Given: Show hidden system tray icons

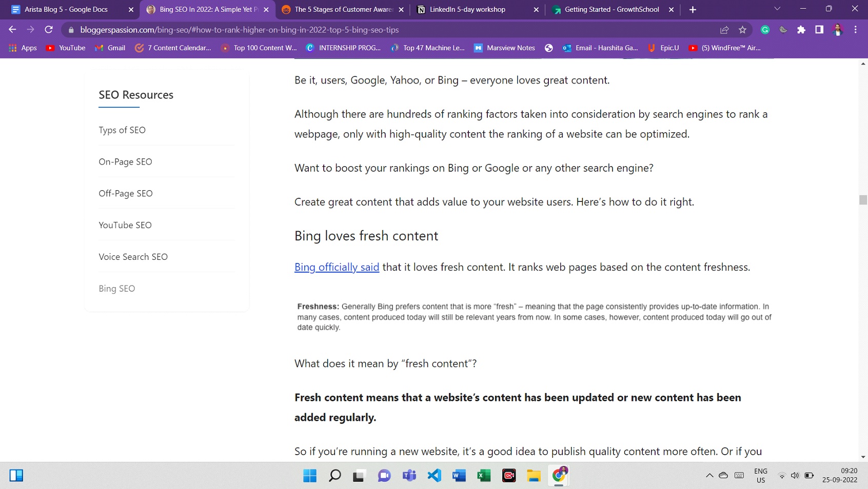Looking at the screenshot, I should point(709,476).
